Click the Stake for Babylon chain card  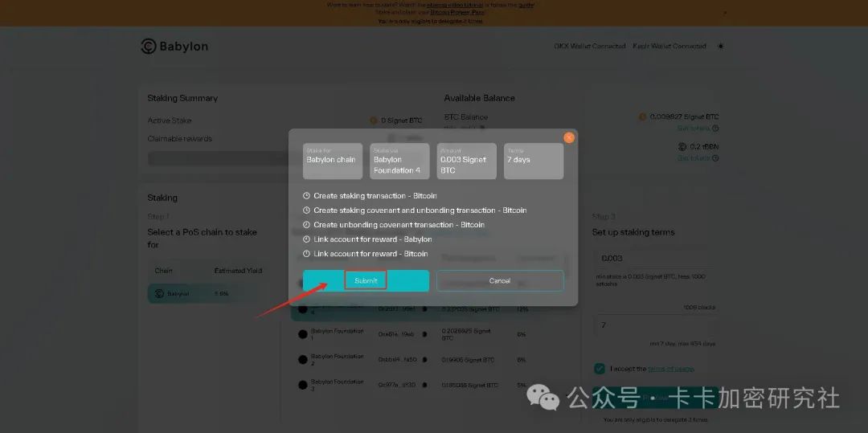click(333, 161)
